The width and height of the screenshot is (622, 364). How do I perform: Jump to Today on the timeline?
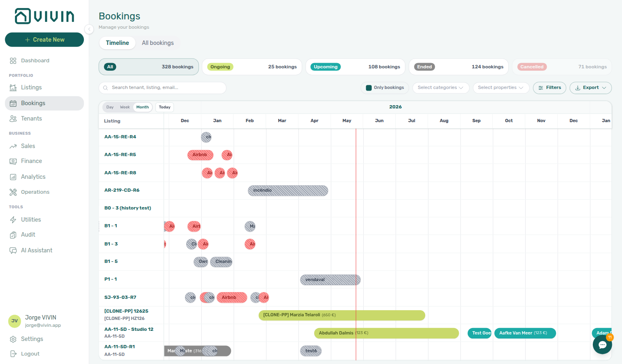[164, 107]
